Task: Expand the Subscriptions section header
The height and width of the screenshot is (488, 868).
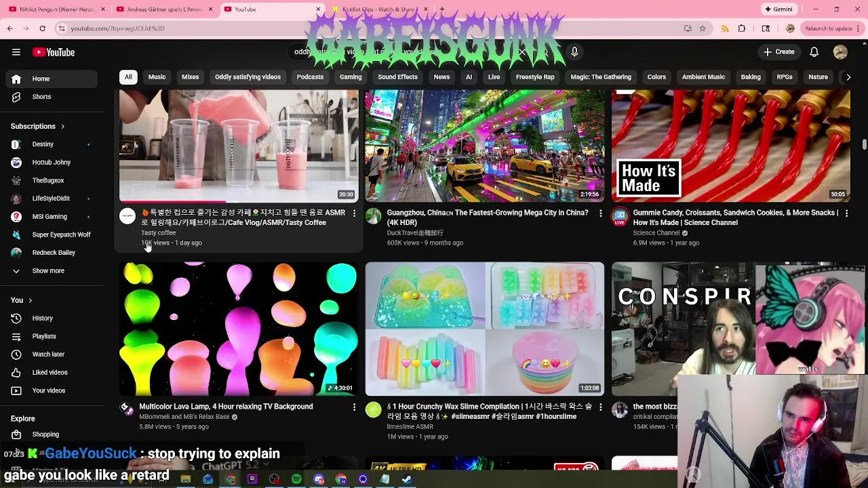Action: [x=38, y=126]
